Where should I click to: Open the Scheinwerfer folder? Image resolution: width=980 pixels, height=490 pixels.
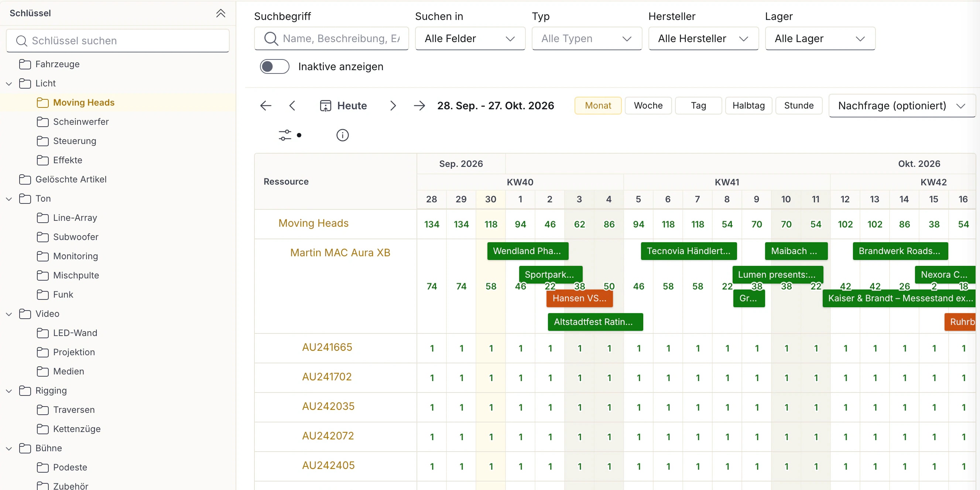tap(73, 122)
